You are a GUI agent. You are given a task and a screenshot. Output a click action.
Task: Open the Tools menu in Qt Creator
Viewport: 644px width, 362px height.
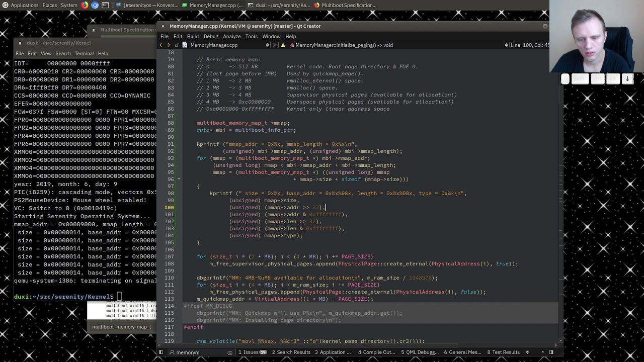(x=251, y=37)
